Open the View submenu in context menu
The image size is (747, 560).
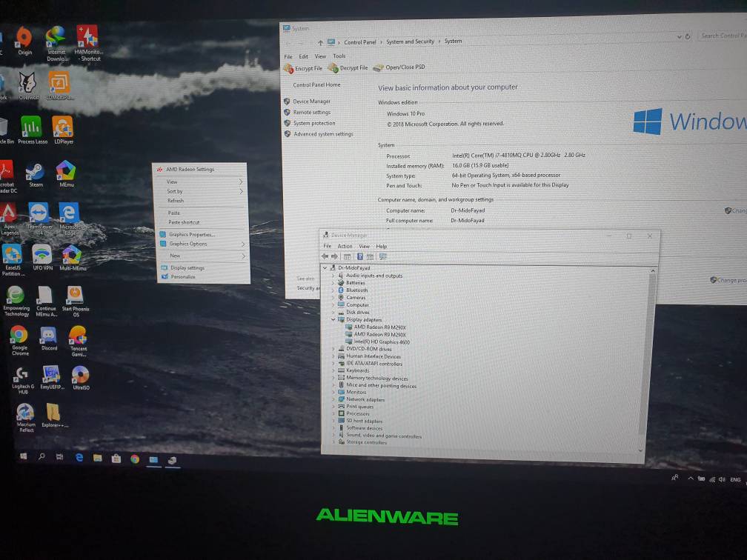tap(202, 182)
